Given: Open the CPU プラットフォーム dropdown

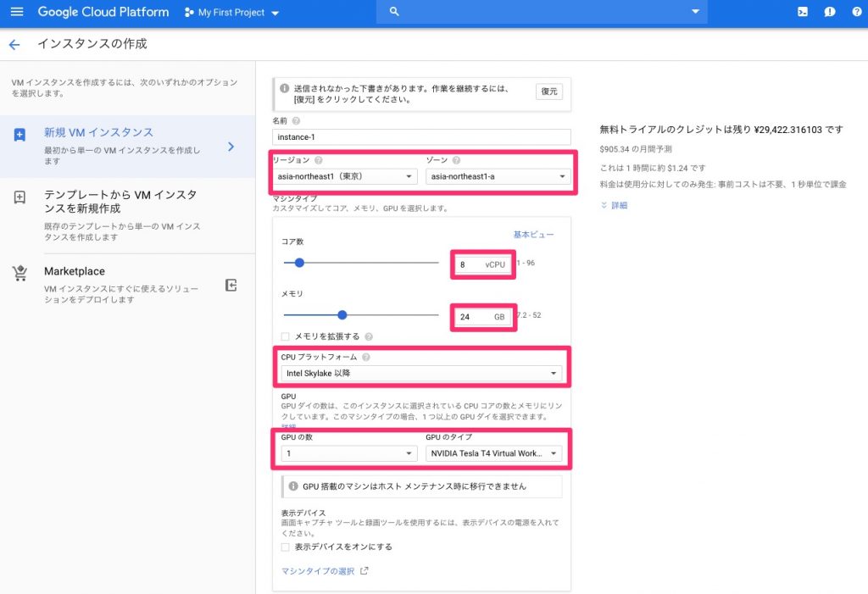Looking at the screenshot, I should (422, 373).
